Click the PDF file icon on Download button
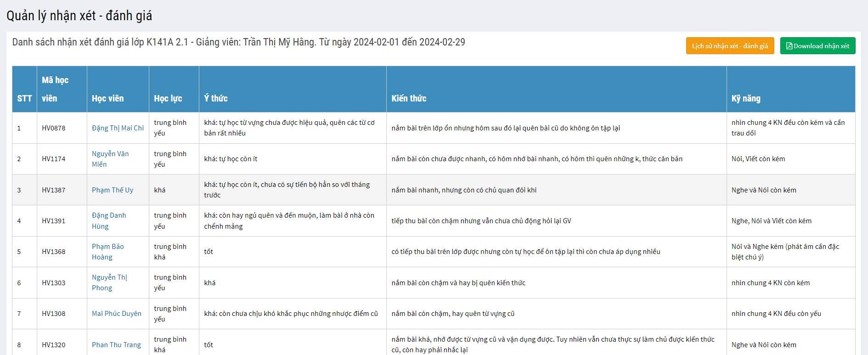This screenshot has height=355, width=868. point(789,46)
